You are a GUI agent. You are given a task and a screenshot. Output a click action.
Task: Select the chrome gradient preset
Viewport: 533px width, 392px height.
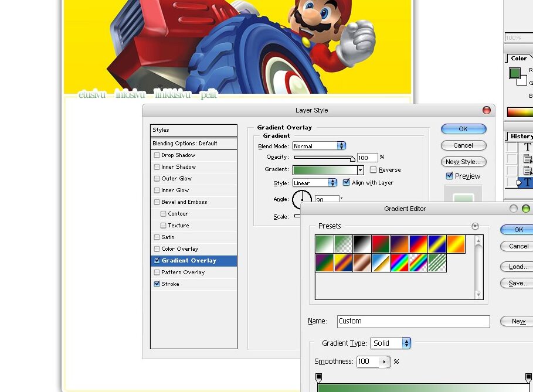point(381,263)
